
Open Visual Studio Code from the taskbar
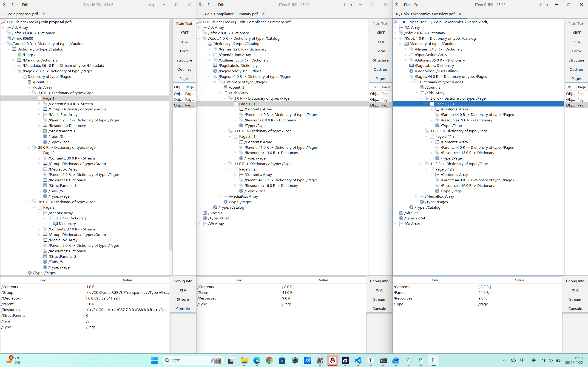pos(358,360)
